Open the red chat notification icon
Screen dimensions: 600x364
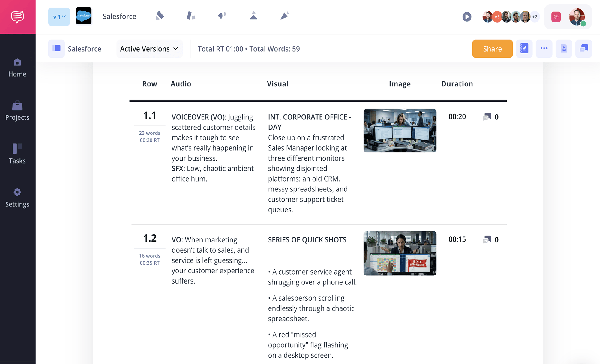click(556, 17)
